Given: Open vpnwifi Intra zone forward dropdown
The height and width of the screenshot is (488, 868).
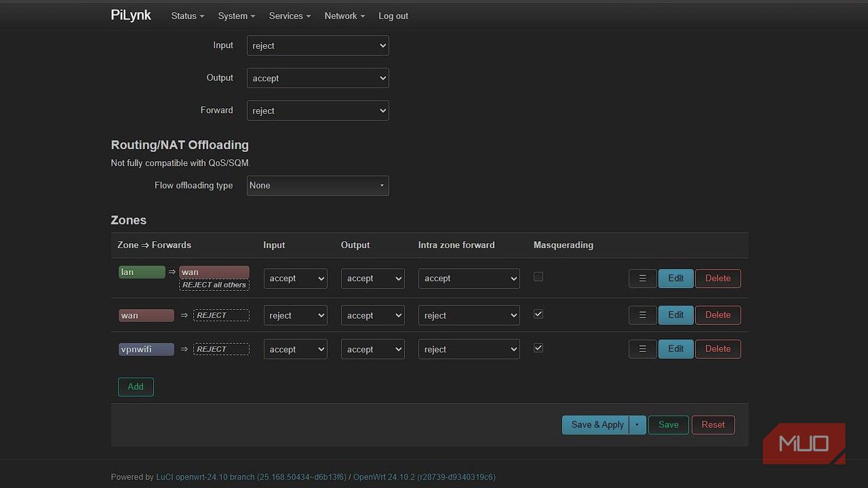Looking at the screenshot, I should [469, 350].
